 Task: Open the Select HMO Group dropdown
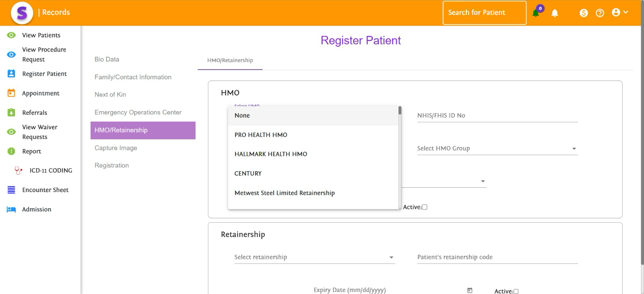(497, 149)
